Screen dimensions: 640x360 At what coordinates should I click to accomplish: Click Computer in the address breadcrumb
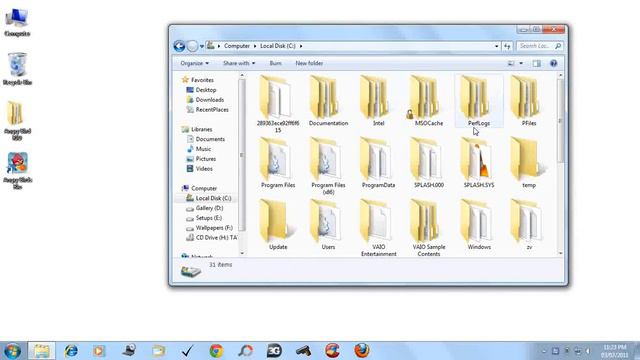[237, 46]
